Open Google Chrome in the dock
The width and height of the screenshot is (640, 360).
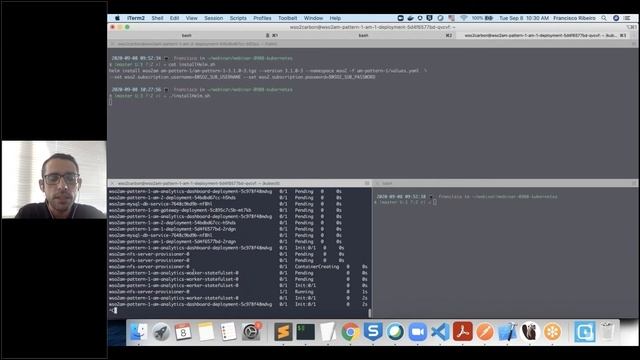[x=350, y=332]
